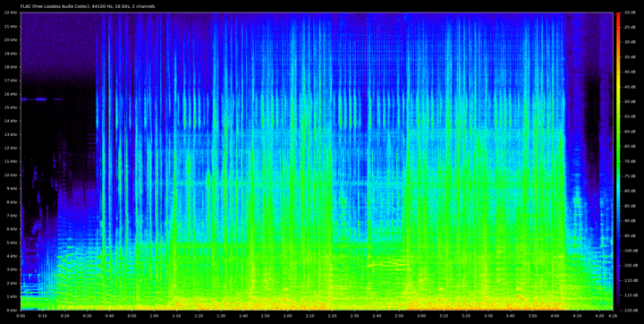Click the 3:40 time axis label
The height and width of the screenshot is (324, 644).
(511, 316)
